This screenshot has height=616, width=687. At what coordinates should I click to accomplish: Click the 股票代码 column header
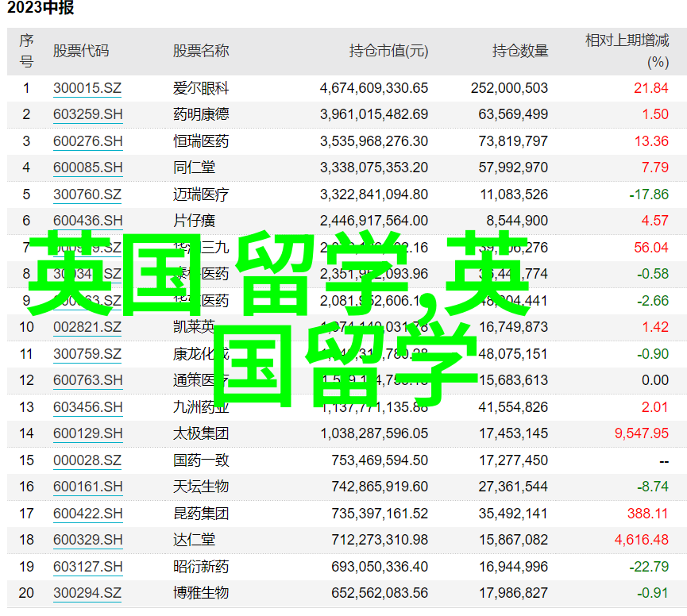click(x=81, y=52)
